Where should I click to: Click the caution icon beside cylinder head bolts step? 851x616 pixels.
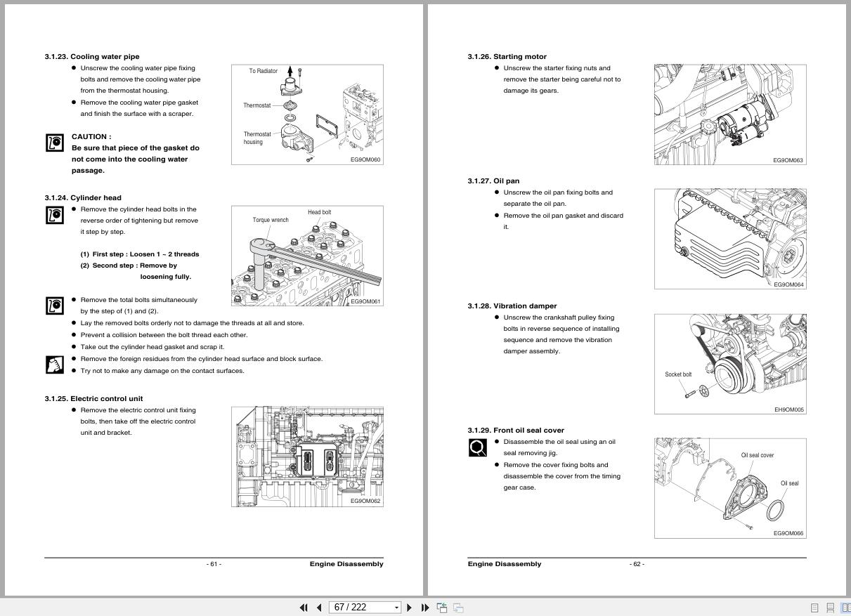(55, 215)
